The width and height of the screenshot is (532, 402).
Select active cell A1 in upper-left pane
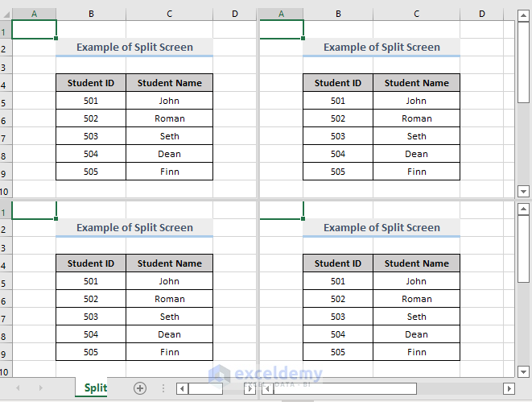click(x=35, y=30)
